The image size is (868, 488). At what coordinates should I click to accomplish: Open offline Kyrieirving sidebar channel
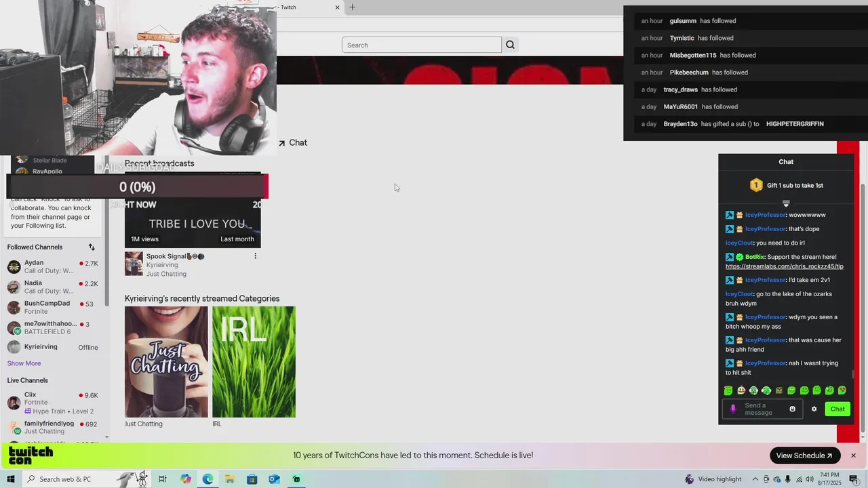coord(52,347)
